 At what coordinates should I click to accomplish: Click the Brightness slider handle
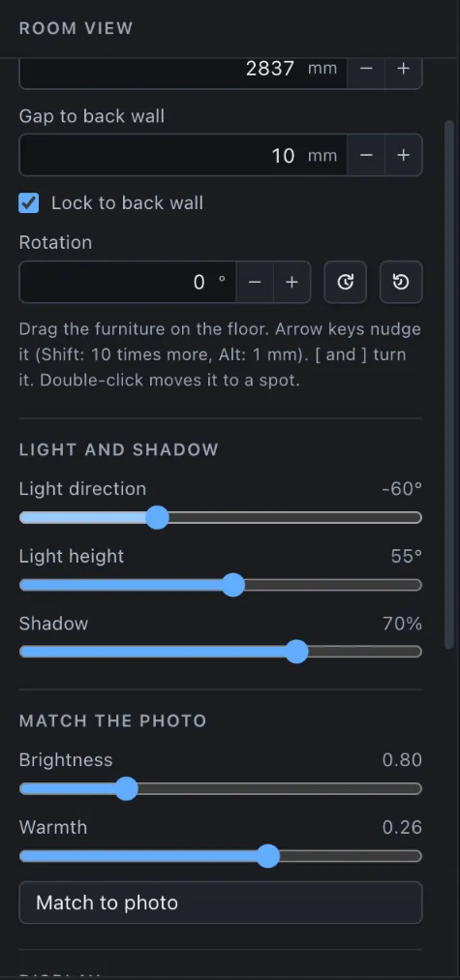click(x=127, y=789)
